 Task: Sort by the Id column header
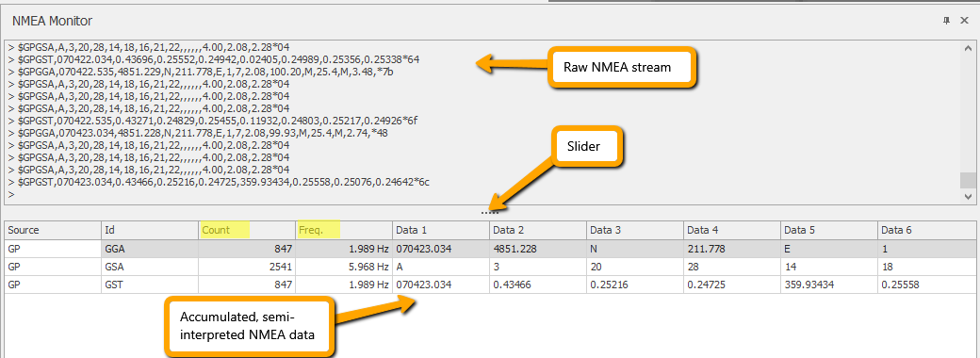[x=150, y=230]
